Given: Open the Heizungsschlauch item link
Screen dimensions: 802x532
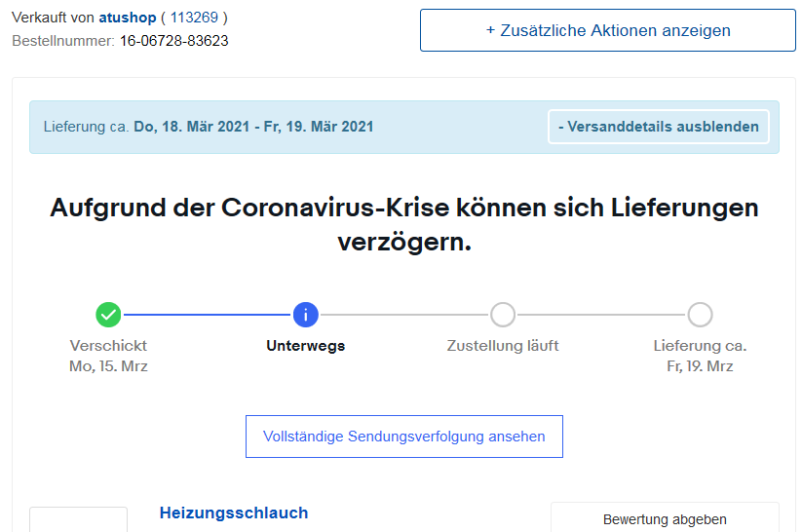Looking at the screenshot, I should click(234, 513).
